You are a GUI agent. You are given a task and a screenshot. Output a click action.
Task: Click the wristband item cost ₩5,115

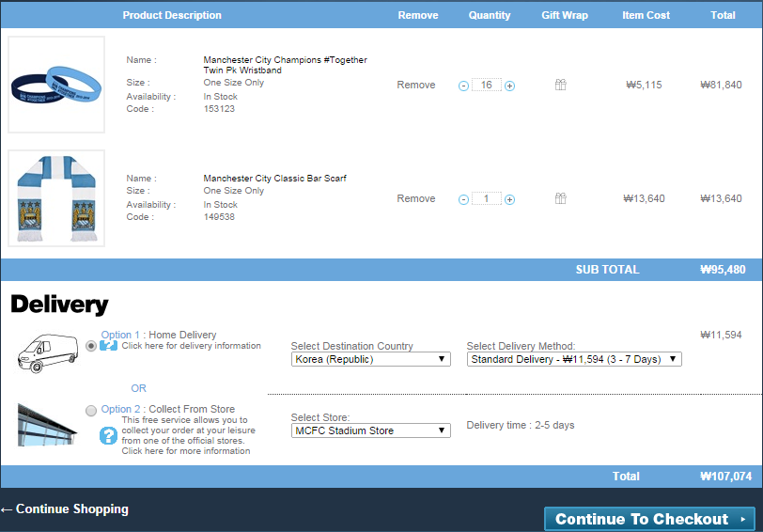(644, 85)
